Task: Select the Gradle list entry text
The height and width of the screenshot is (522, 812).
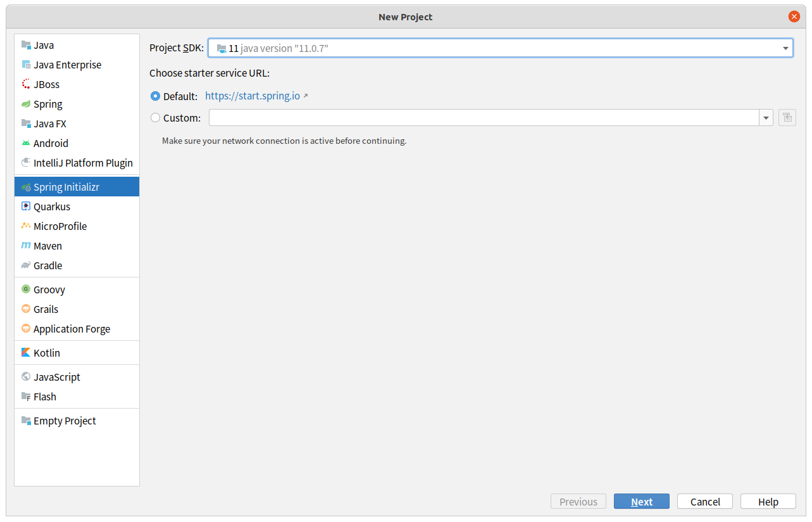Action: tap(48, 265)
